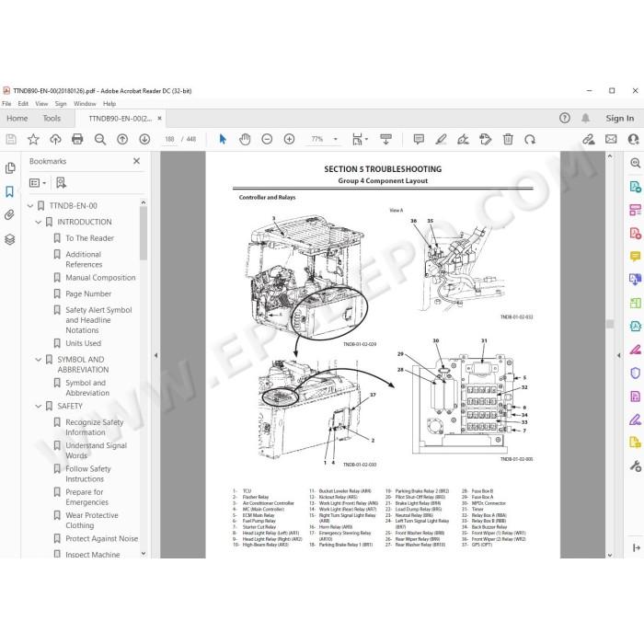Print the document with printer icon
The image size is (644, 644).
(x=77, y=139)
